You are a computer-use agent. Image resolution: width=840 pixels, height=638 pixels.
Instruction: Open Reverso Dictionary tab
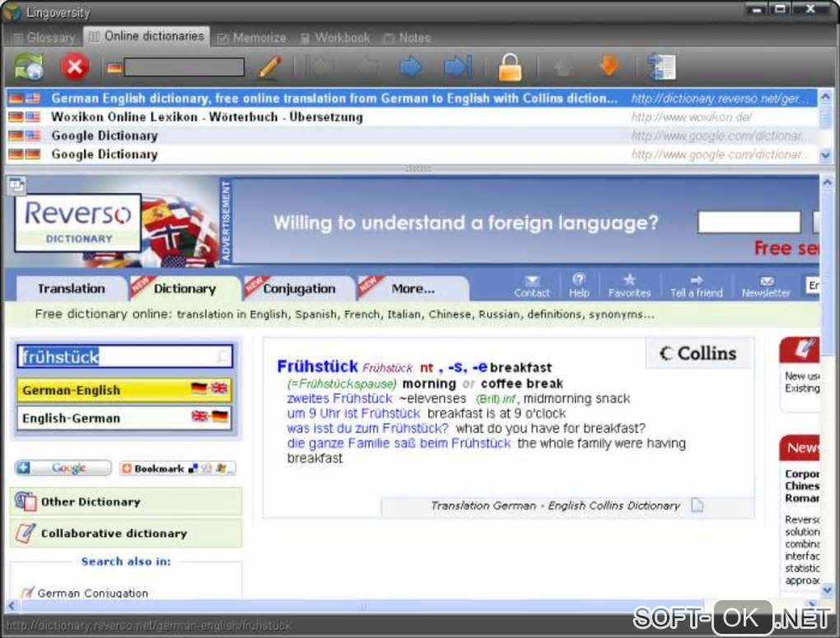(x=184, y=288)
